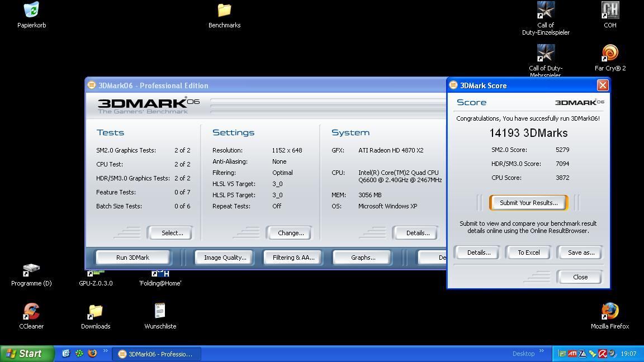Activate 3DMark06 taskbar button
Viewport: 644px width, 362px height.
pyautogui.click(x=157, y=354)
